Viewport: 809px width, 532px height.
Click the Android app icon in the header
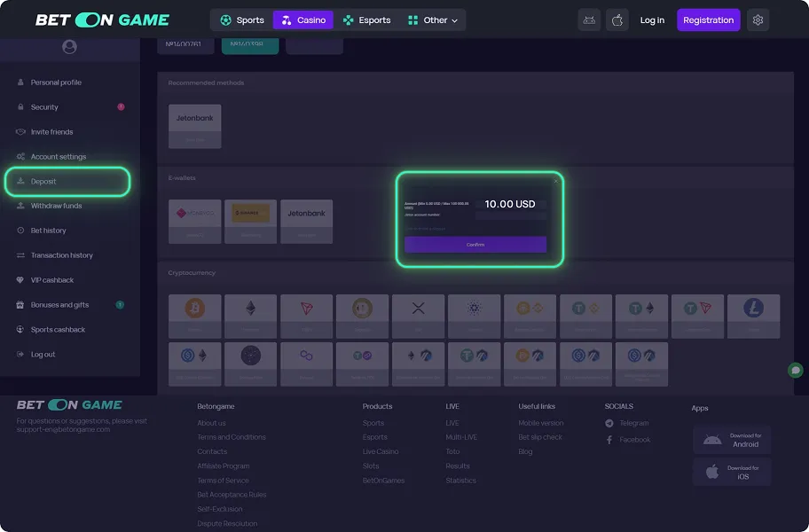(x=589, y=20)
